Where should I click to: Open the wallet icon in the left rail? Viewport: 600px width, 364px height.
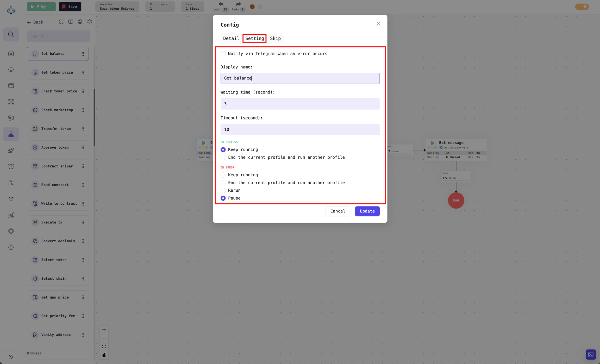(11, 86)
